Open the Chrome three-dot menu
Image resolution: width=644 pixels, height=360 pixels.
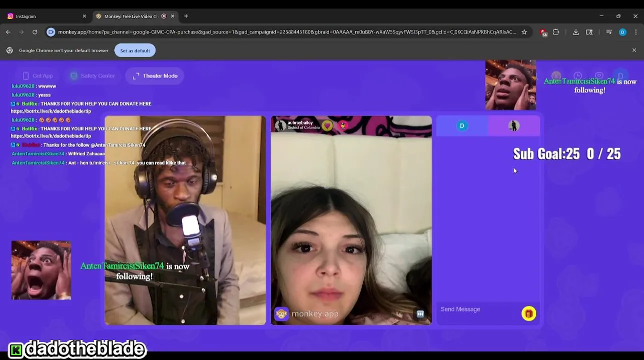pos(636,32)
